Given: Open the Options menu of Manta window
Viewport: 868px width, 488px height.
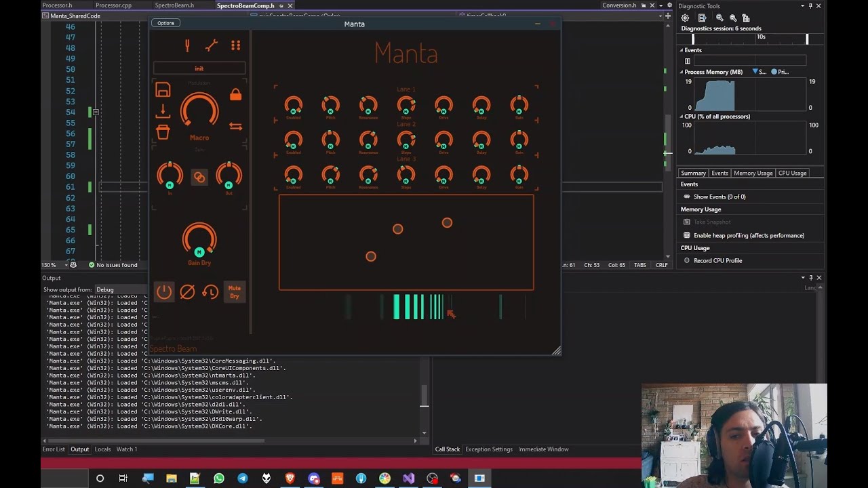Looking at the screenshot, I should (x=165, y=23).
